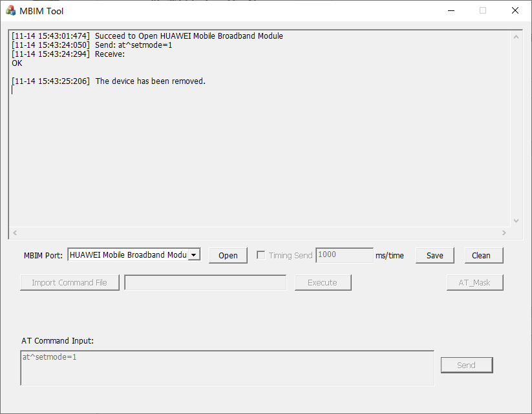Minimize the MBIM Tool window
This screenshot has height=414, width=532.
tap(451, 11)
